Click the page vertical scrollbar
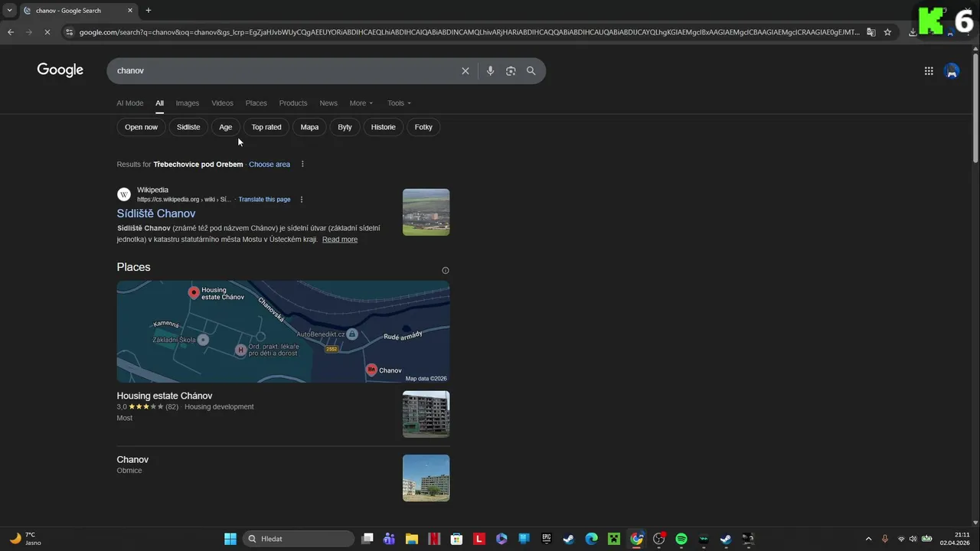Screen dimensions: 980x551 (x=975, y=109)
